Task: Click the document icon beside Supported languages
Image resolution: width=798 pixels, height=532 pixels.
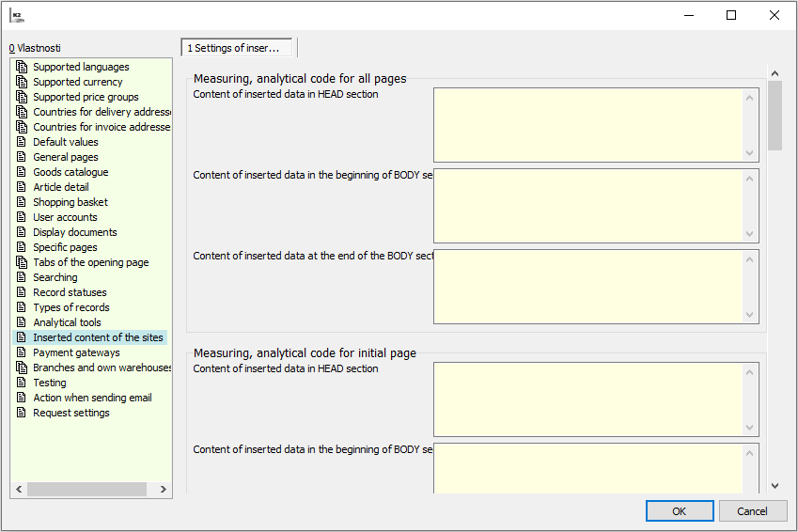Action: (x=22, y=67)
